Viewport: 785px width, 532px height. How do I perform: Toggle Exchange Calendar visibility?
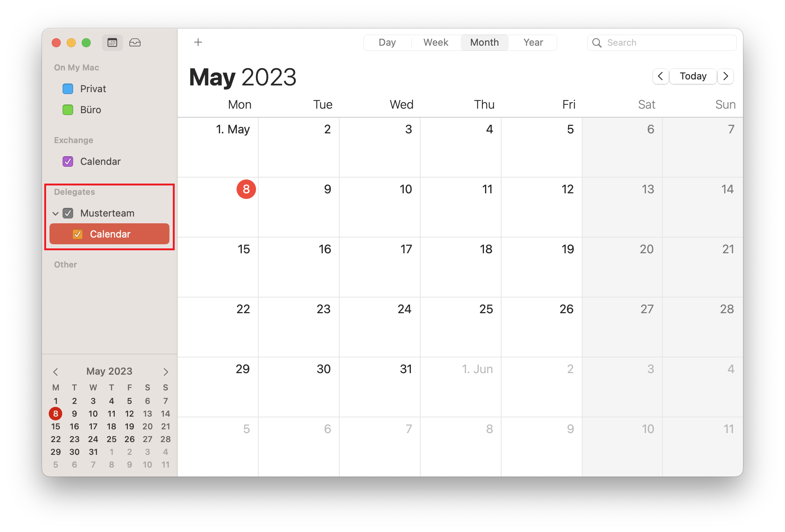click(x=68, y=161)
